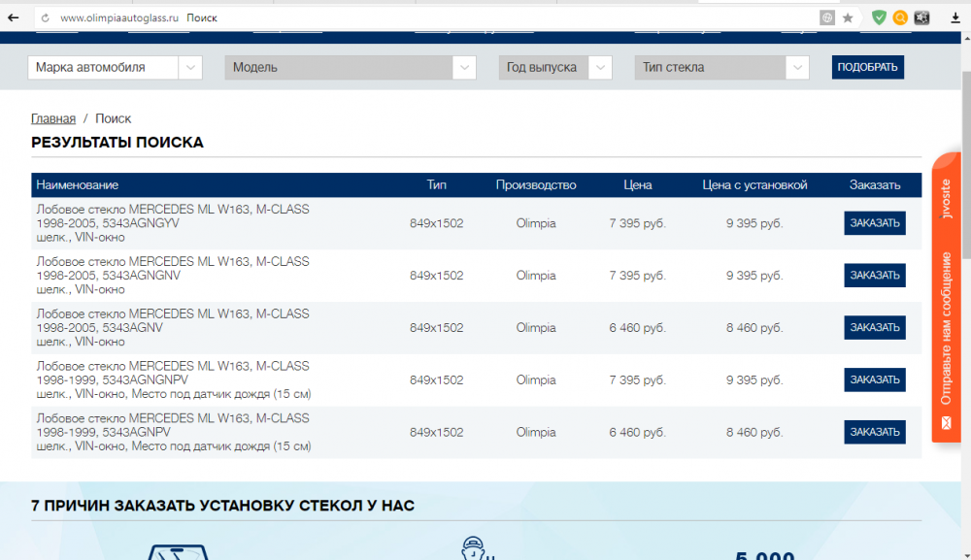Expand the Год выпуска dropdown
This screenshot has height=560, width=971.
pos(555,68)
